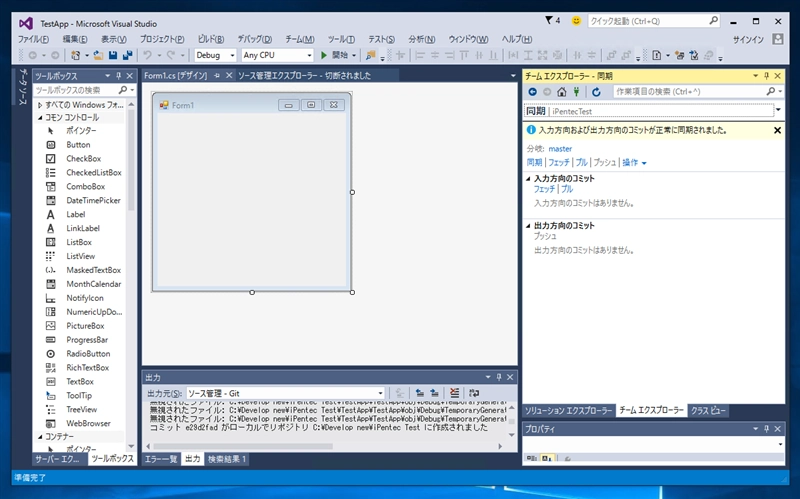The height and width of the screenshot is (499, 800).
Task: Open the チーム(M) menu
Action: tap(299, 39)
